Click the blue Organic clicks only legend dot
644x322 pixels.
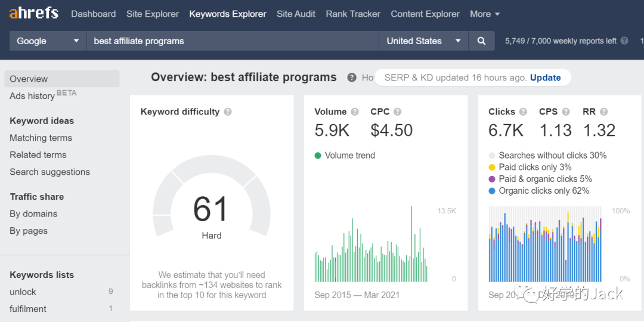[x=491, y=191]
